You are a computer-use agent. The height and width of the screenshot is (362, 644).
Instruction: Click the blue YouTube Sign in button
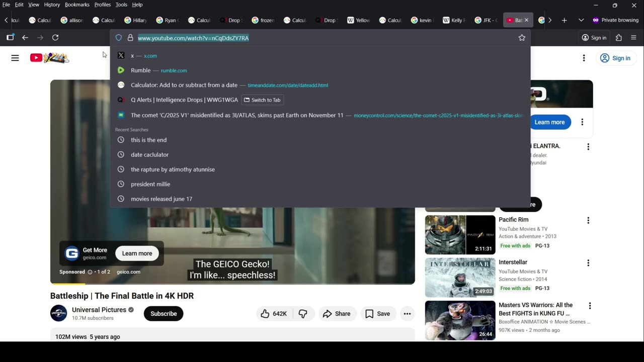click(615, 58)
